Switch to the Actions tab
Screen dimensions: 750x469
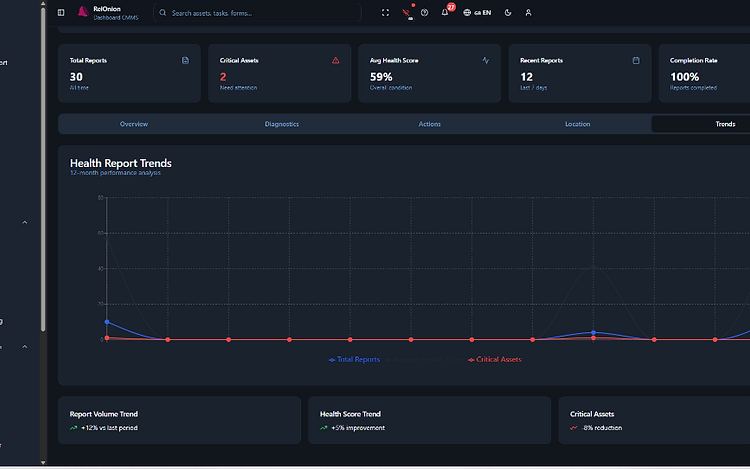(x=430, y=124)
